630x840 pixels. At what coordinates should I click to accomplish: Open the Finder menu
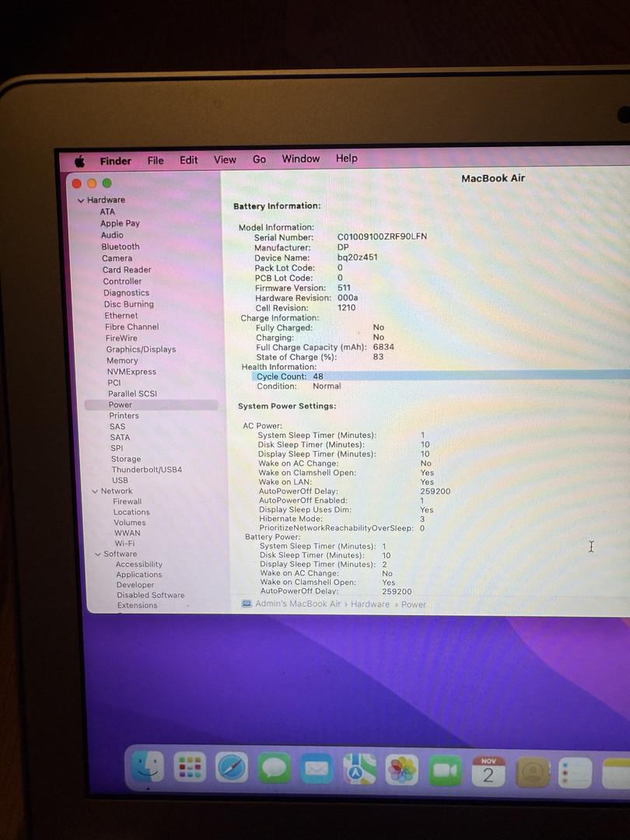tap(115, 161)
